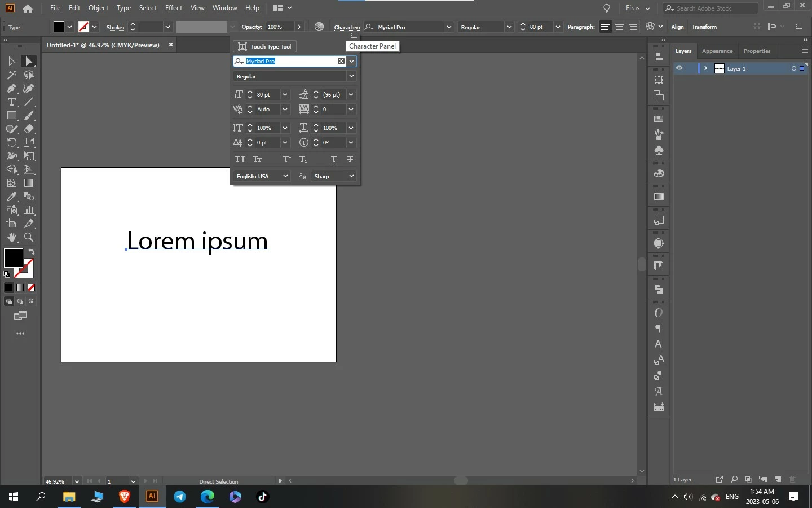Toggle Subscript in Character panel
Image resolution: width=812 pixels, height=508 pixels.
point(303,160)
